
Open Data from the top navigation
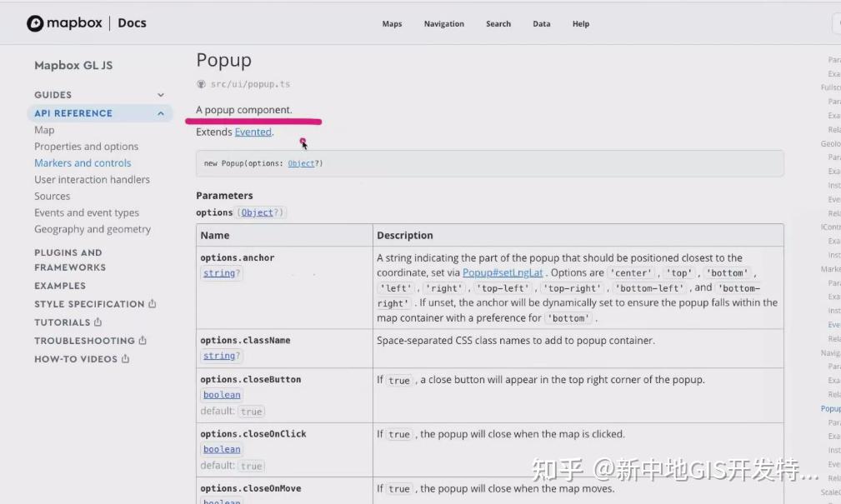[541, 23]
